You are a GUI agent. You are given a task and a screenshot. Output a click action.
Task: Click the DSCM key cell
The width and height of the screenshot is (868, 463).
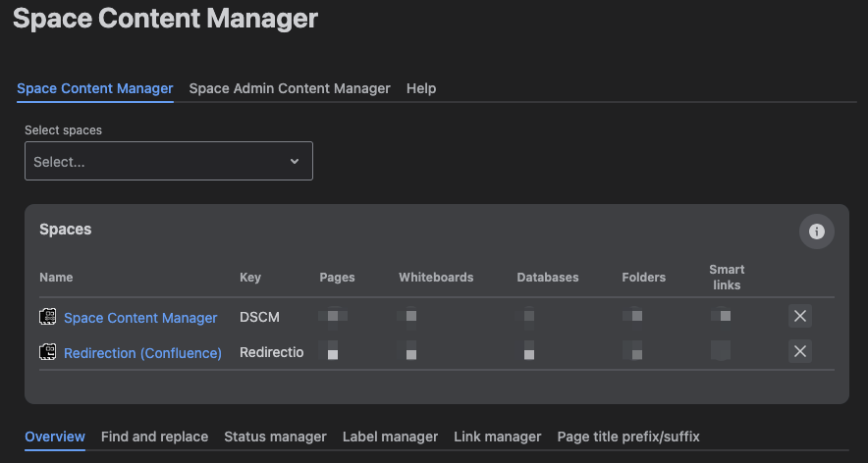(259, 317)
